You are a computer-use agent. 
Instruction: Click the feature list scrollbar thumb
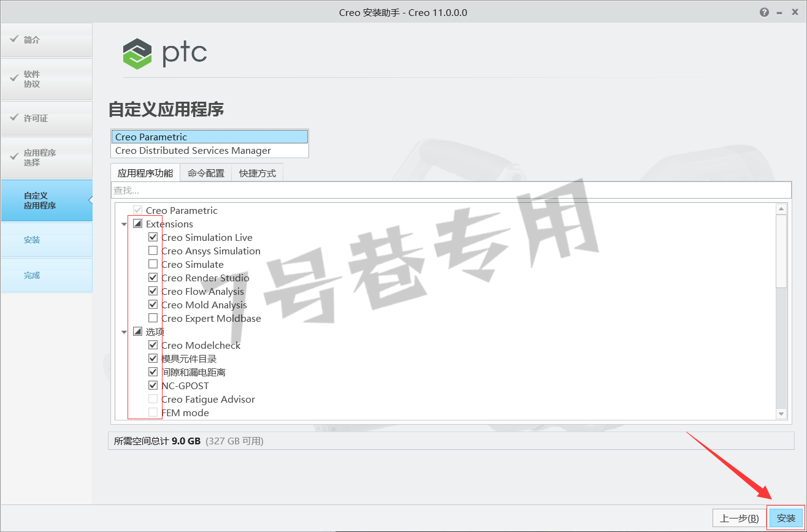(781, 251)
